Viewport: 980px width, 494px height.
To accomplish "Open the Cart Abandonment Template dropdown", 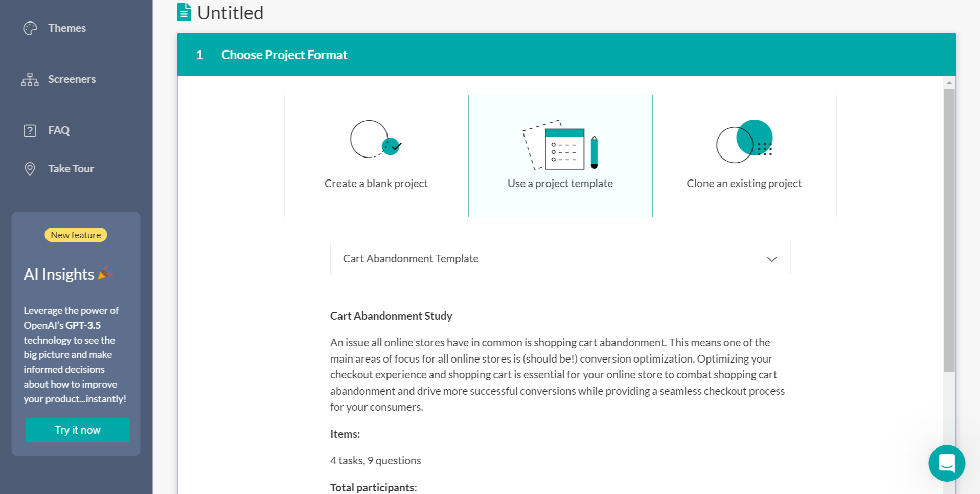I will tap(560, 258).
